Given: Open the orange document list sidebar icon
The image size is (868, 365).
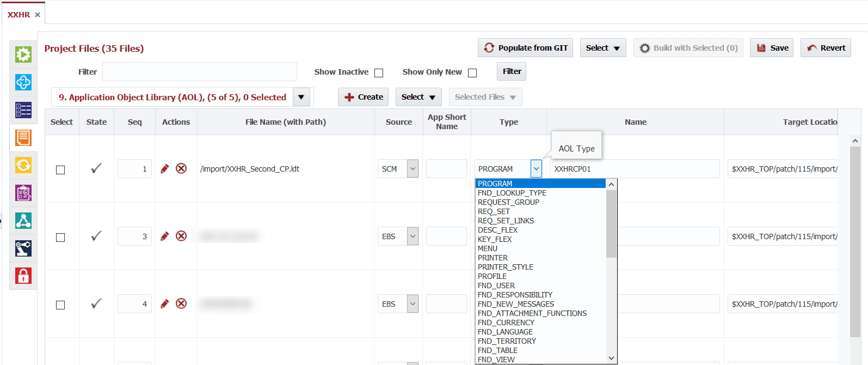Looking at the screenshot, I should (23, 138).
